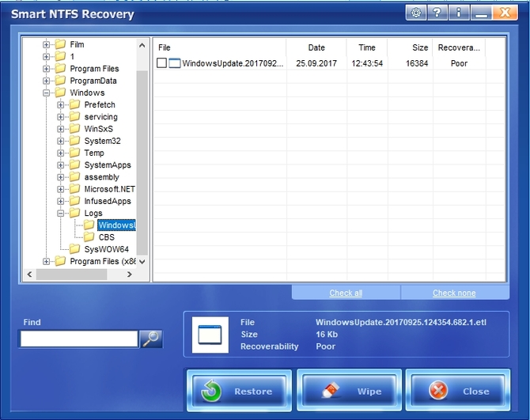
Task: Expand the Program Files folder node
Action: click(47, 69)
